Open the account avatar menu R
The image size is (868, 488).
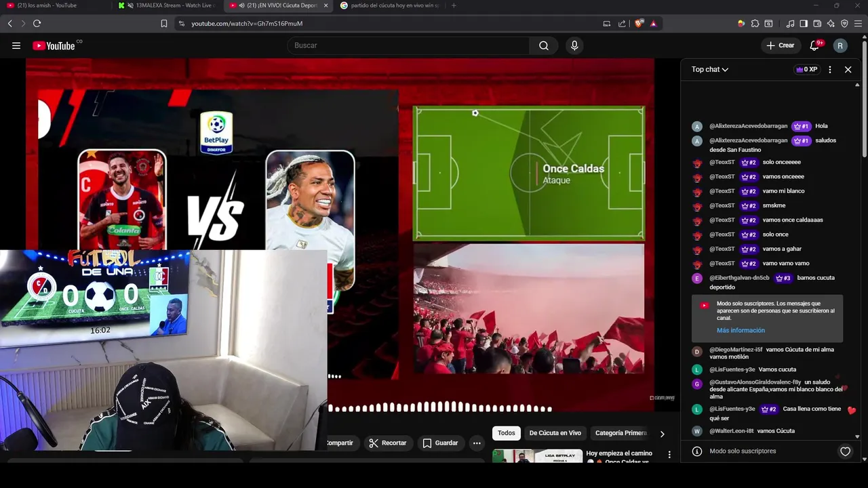pos(840,45)
